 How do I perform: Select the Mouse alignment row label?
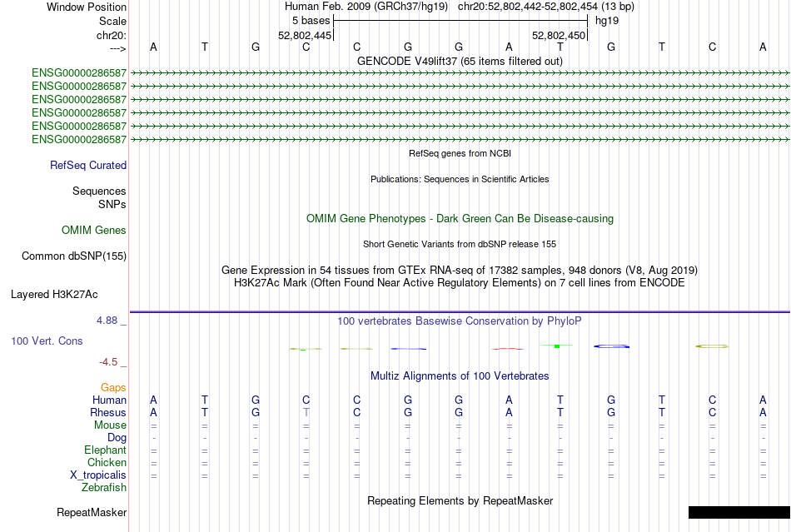[x=110, y=425]
